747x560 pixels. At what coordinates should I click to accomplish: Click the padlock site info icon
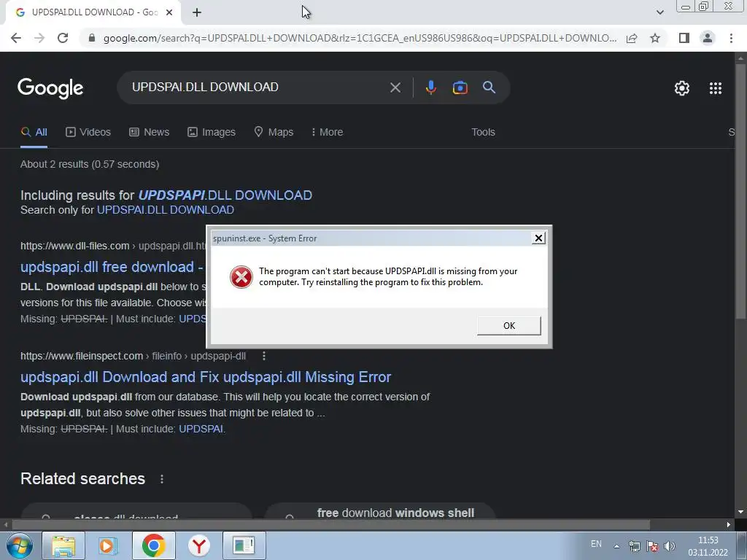pos(92,38)
